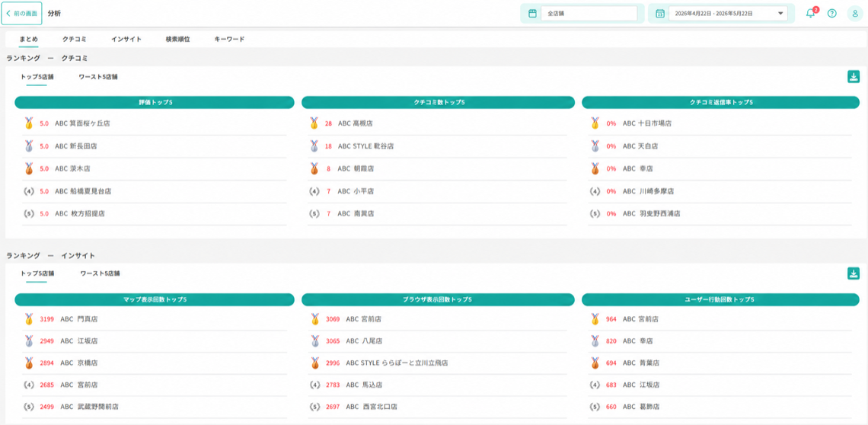
Task: Open the date range dropdown
Action: click(x=728, y=13)
